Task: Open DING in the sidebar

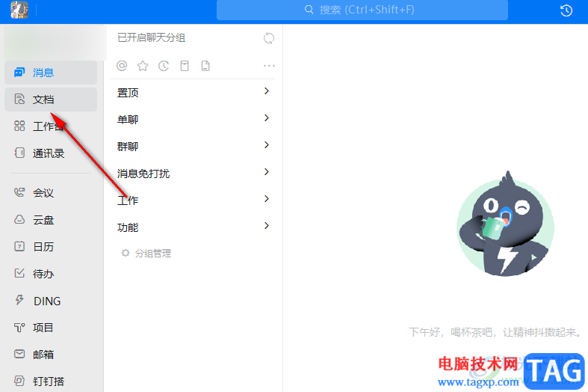Action: [51, 301]
